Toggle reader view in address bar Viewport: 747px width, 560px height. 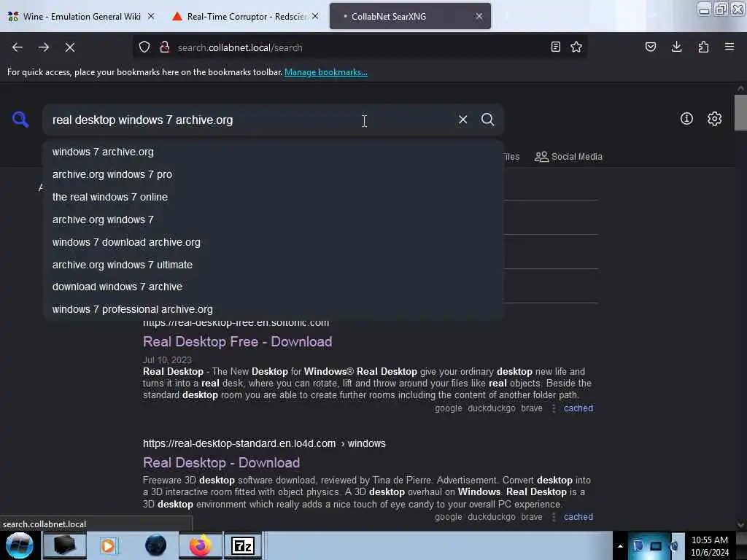pyautogui.click(x=555, y=47)
